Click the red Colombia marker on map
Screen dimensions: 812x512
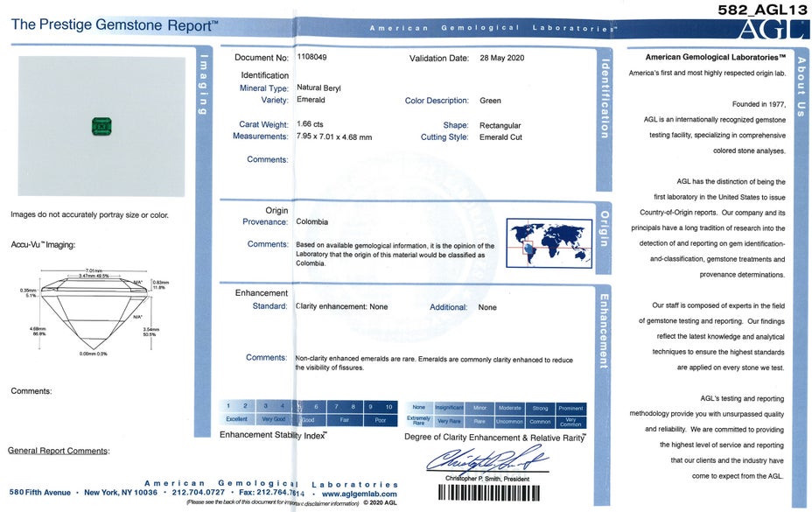coord(527,248)
